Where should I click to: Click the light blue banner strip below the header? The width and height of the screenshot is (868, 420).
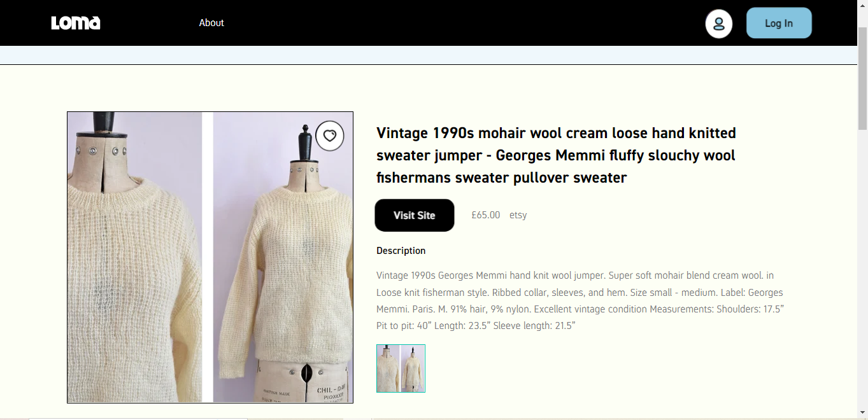click(428, 55)
